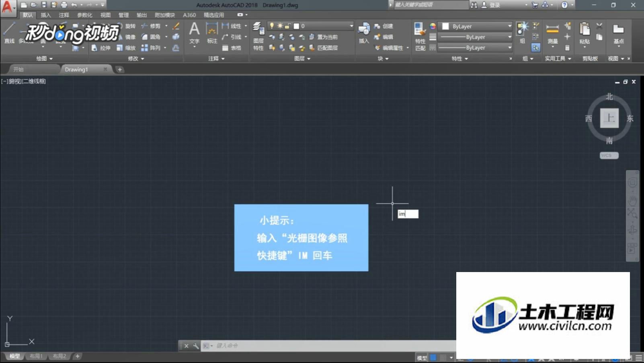Click the Edit block (编辑) button
Image resolution: width=644 pixels, height=363 pixels.
pos(384,37)
